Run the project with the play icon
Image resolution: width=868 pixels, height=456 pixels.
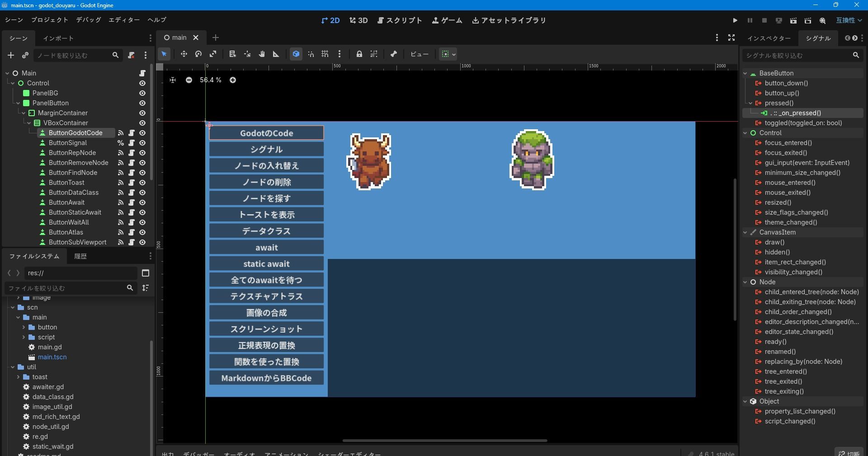735,20
